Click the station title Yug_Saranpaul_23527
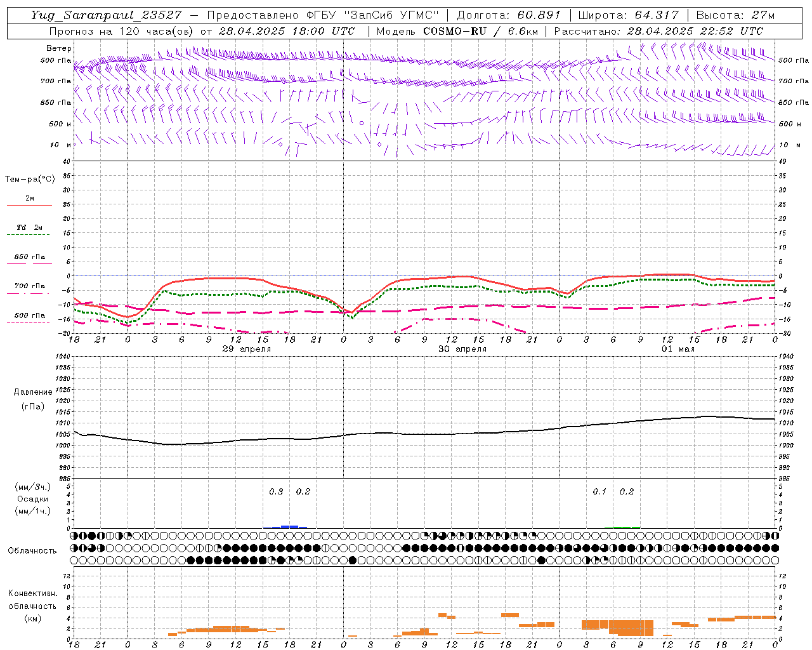The image size is (812, 650). [106, 15]
